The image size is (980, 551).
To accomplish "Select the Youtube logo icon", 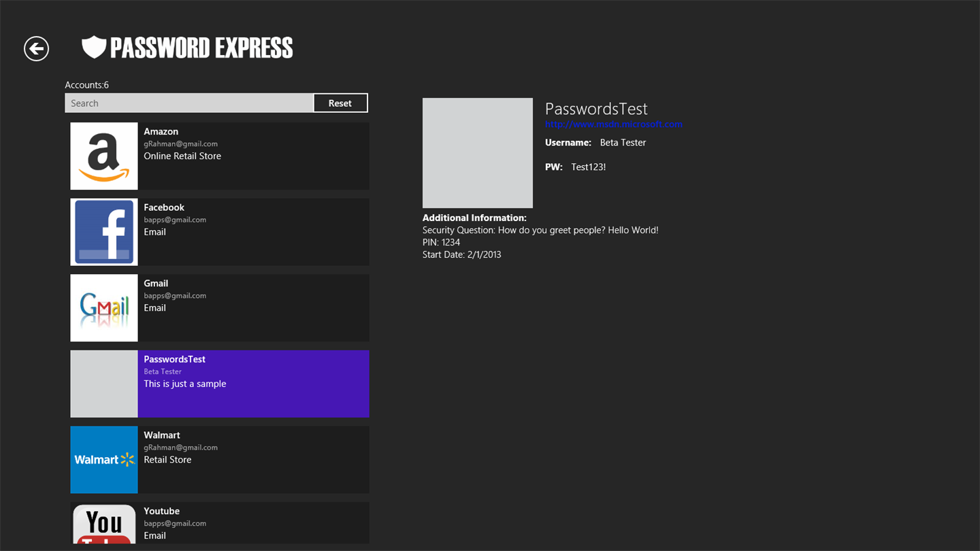I will point(104,523).
